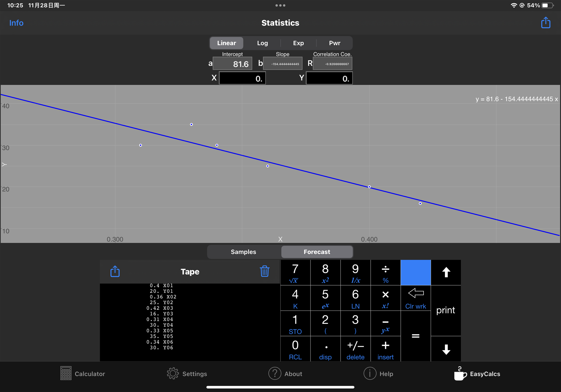
Task: Select Exp regression model
Action: [x=298, y=43]
